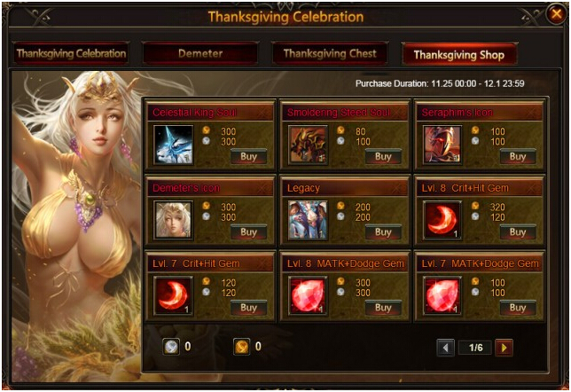The height and width of the screenshot is (392, 571).
Task: Open the Legacy item icon
Action: (x=308, y=221)
